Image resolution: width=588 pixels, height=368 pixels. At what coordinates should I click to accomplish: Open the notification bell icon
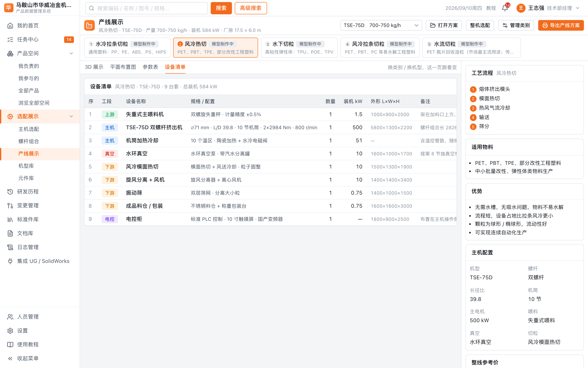click(x=505, y=8)
